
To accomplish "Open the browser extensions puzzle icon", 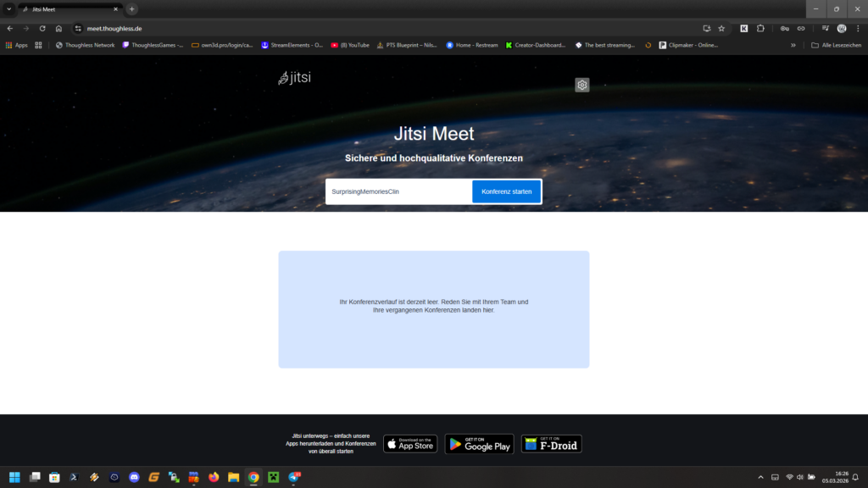I will point(760,28).
